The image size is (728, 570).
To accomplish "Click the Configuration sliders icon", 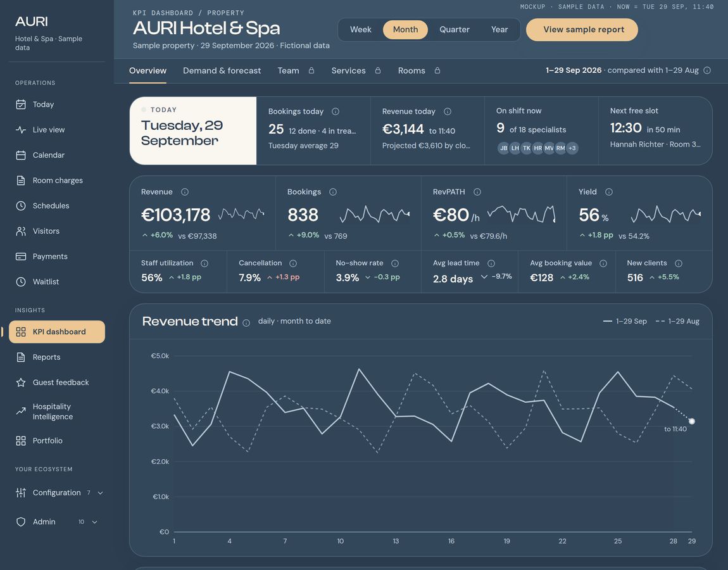I will coord(21,493).
